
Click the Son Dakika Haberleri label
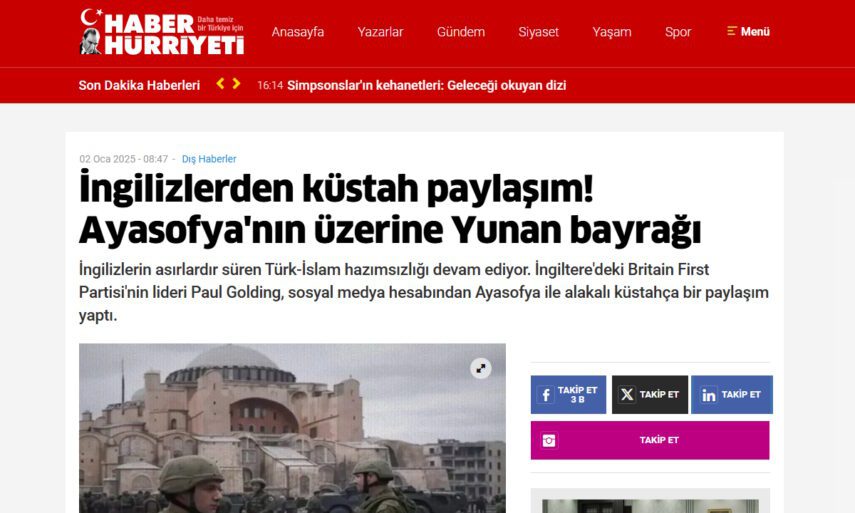[x=139, y=85]
